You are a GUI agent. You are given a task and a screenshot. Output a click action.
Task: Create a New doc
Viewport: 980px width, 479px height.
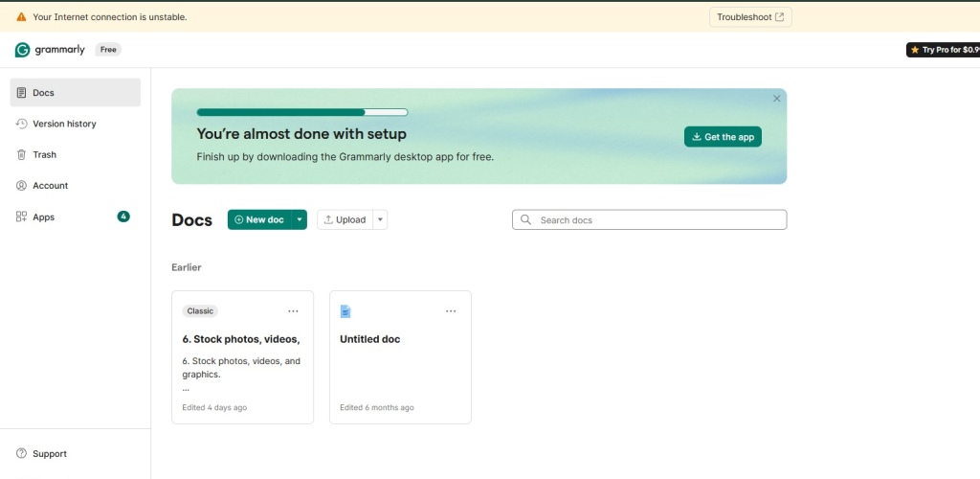(x=259, y=219)
